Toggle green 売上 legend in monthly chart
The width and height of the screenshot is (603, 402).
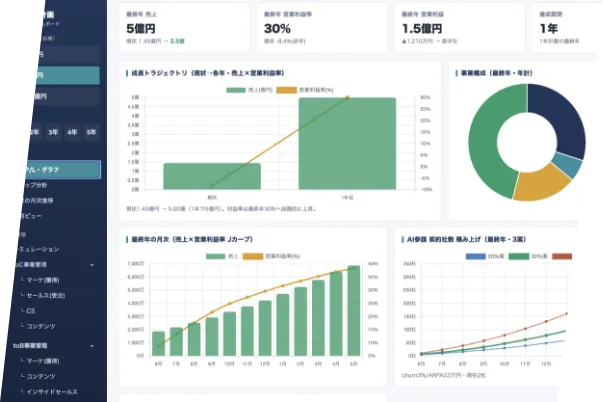222,256
